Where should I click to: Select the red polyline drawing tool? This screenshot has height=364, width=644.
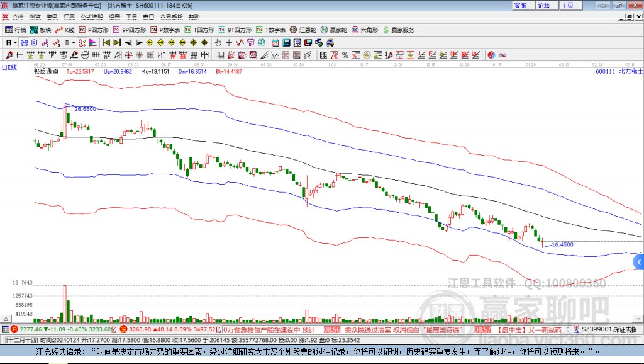240,43
